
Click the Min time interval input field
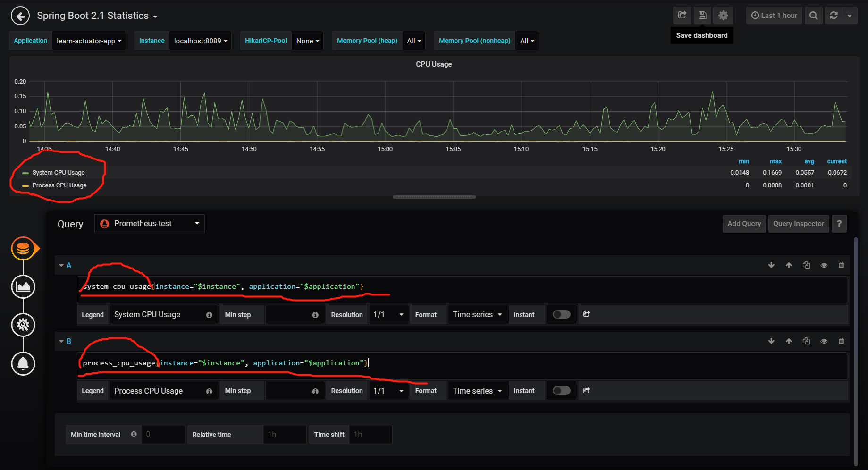163,434
